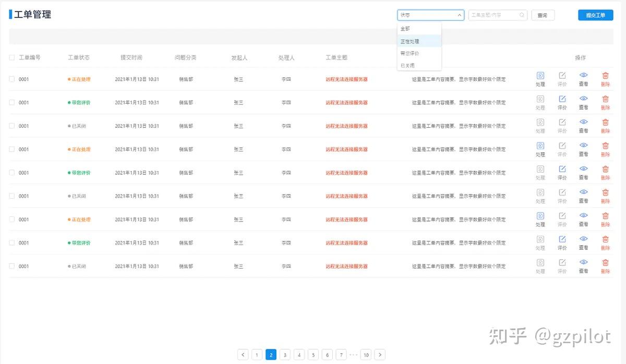Collapse the 状态 dropdown using its arrow
Screen dimensions: 626x364
(459, 15)
